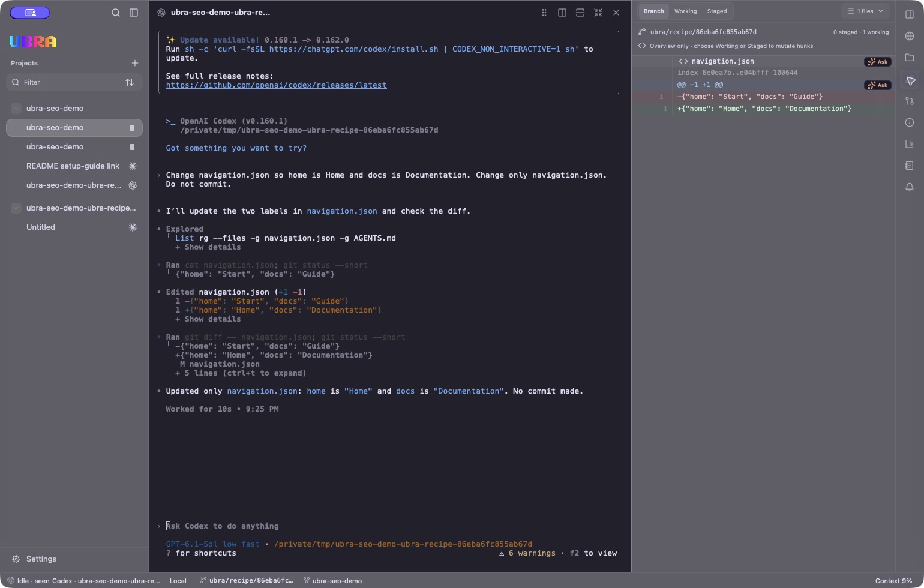Click the navigation.json file header in diff

[x=722, y=61]
